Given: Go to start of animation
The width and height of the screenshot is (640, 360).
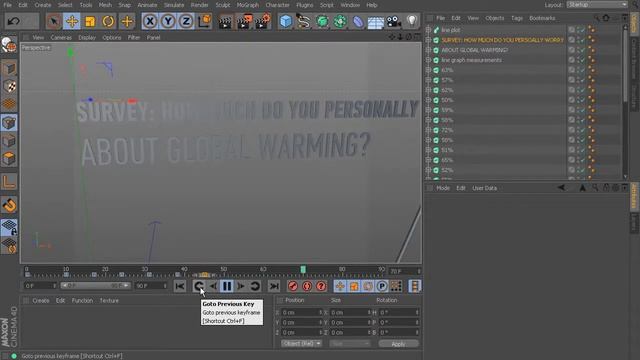Looking at the screenshot, I should pyautogui.click(x=180, y=286).
